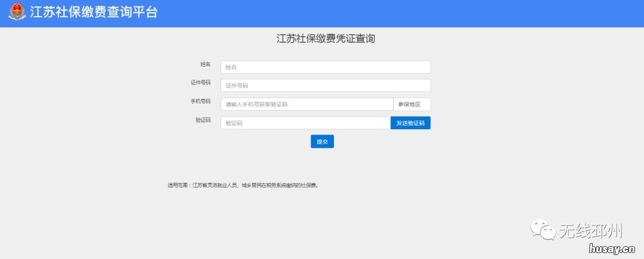Image resolution: width=644 pixels, height=259 pixels.
Task: Submit the form with 提交 button
Action: pyautogui.click(x=323, y=141)
